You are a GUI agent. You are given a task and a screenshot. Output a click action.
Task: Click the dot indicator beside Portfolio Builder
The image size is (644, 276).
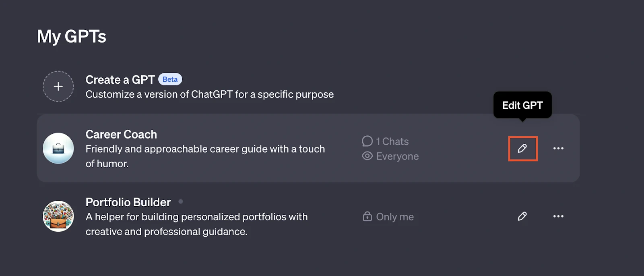coord(181,201)
